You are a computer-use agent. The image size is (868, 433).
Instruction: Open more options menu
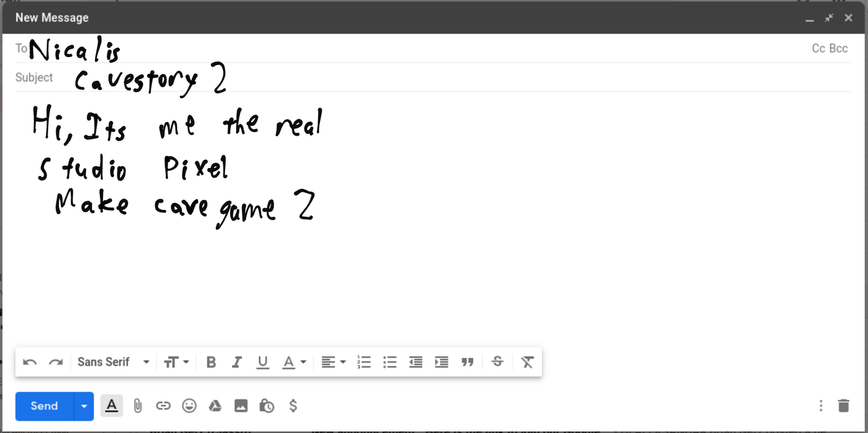click(x=821, y=406)
